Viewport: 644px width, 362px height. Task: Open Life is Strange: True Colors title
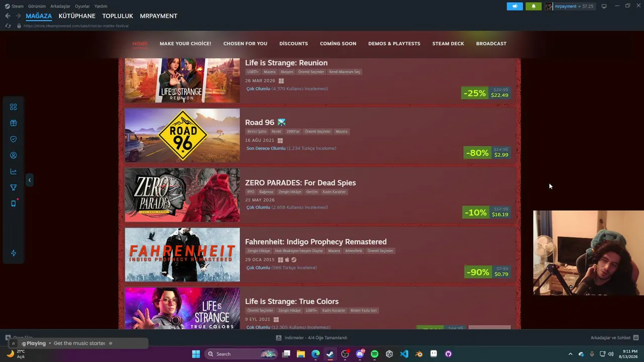tap(292, 302)
